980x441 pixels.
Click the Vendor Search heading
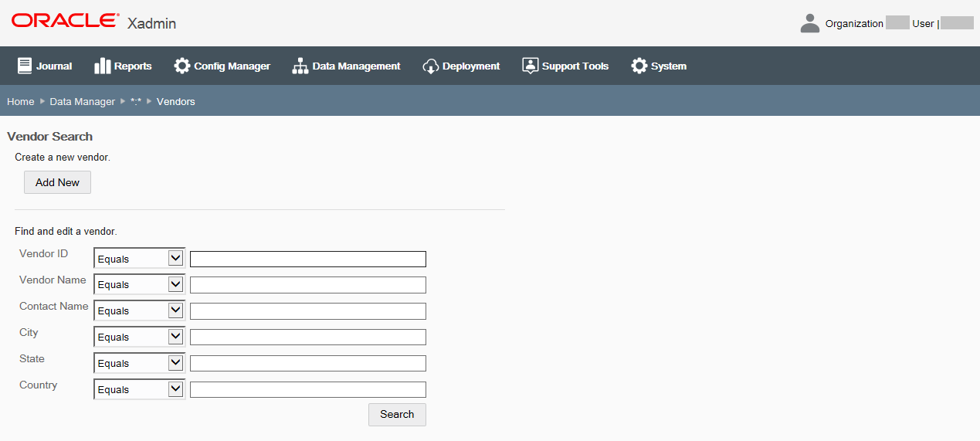pyautogui.click(x=49, y=137)
